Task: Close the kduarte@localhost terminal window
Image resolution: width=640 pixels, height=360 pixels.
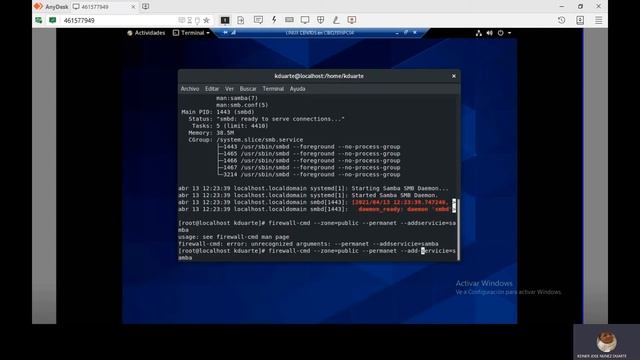Action: click(x=453, y=76)
